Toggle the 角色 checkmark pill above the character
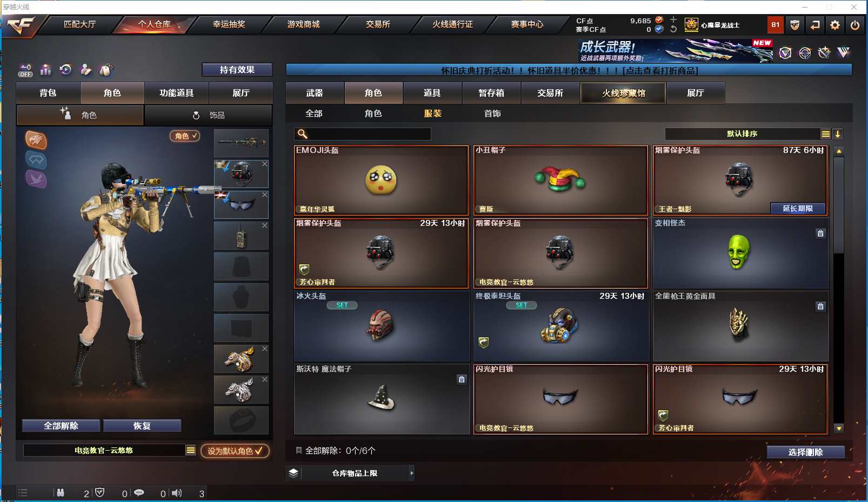This screenshot has height=502, width=868. point(185,136)
